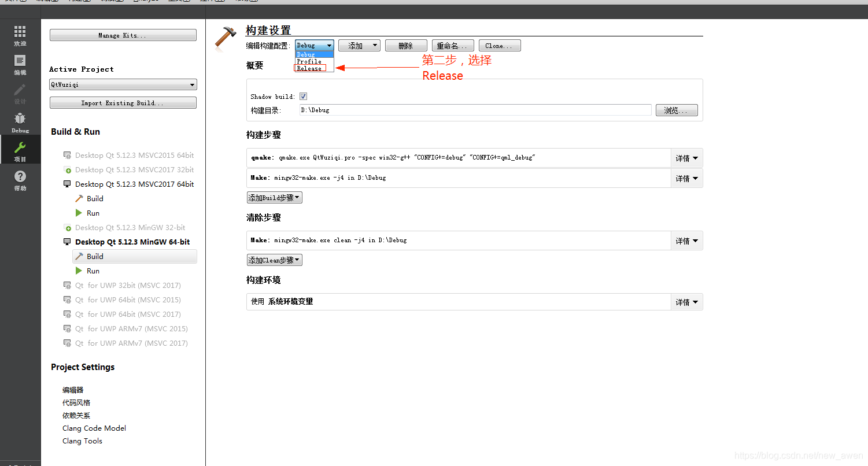This screenshot has width=868, height=466.
Task: Open the Active Project QtWuziqi dropdown
Action: pos(123,84)
